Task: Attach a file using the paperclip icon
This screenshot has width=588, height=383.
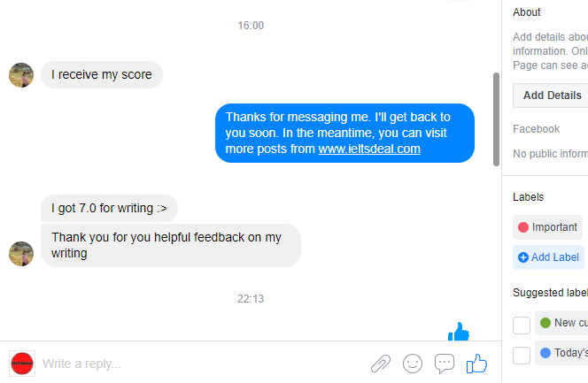Action: [381, 364]
